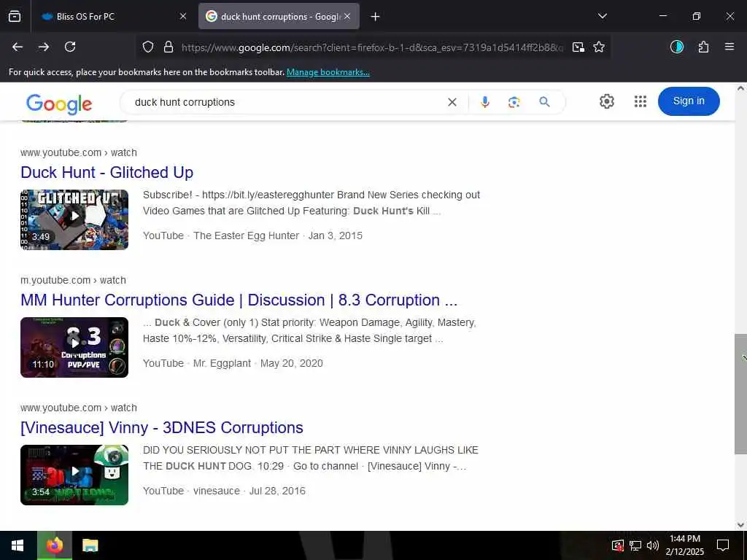The width and height of the screenshot is (747, 560).
Task: Sign in to Google account
Action: pos(689,101)
